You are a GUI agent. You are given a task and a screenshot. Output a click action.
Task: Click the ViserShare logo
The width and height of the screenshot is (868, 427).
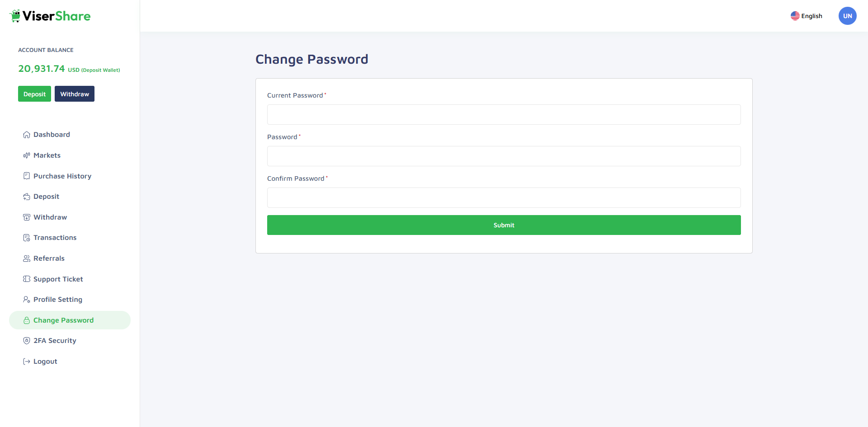coord(50,16)
